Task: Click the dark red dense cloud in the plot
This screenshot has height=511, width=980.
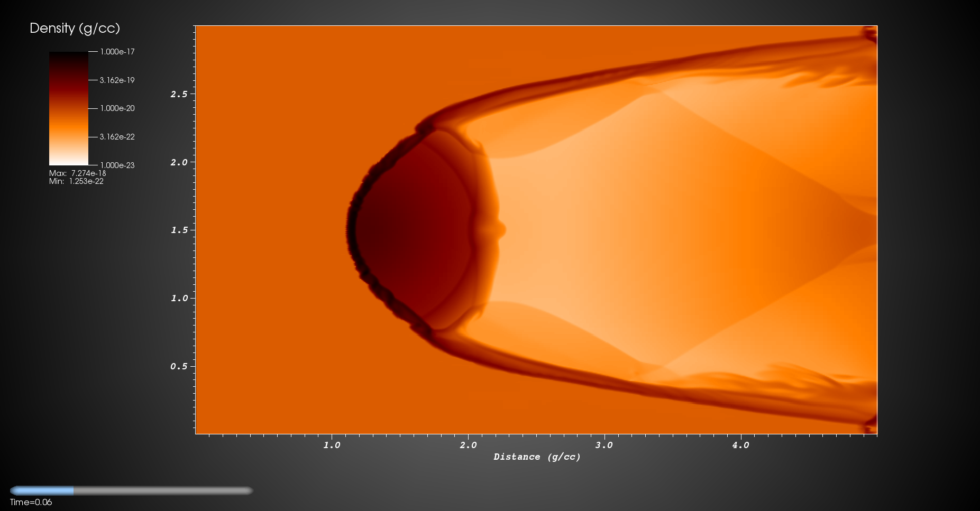Action: coord(413,230)
